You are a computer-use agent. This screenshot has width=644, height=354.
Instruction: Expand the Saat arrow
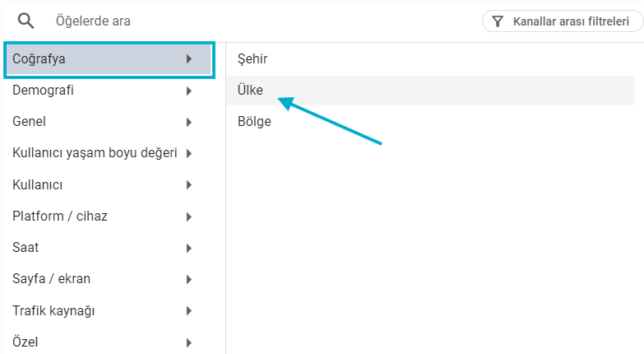(189, 248)
